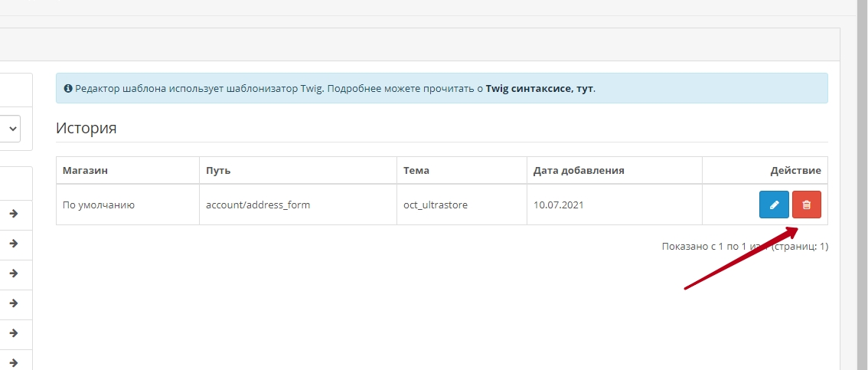The width and height of the screenshot is (868, 370).
Task: Expand the store select dropdown on the left
Action: click(12, 129)
